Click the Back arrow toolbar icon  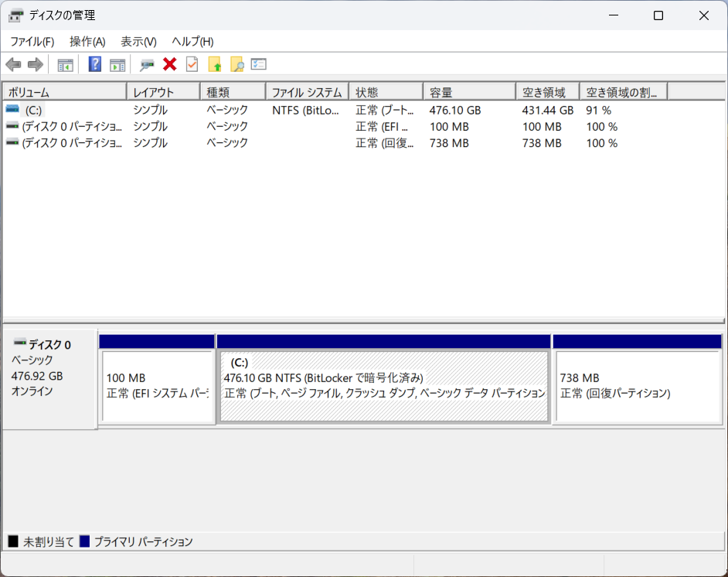(x=13, y=64)
